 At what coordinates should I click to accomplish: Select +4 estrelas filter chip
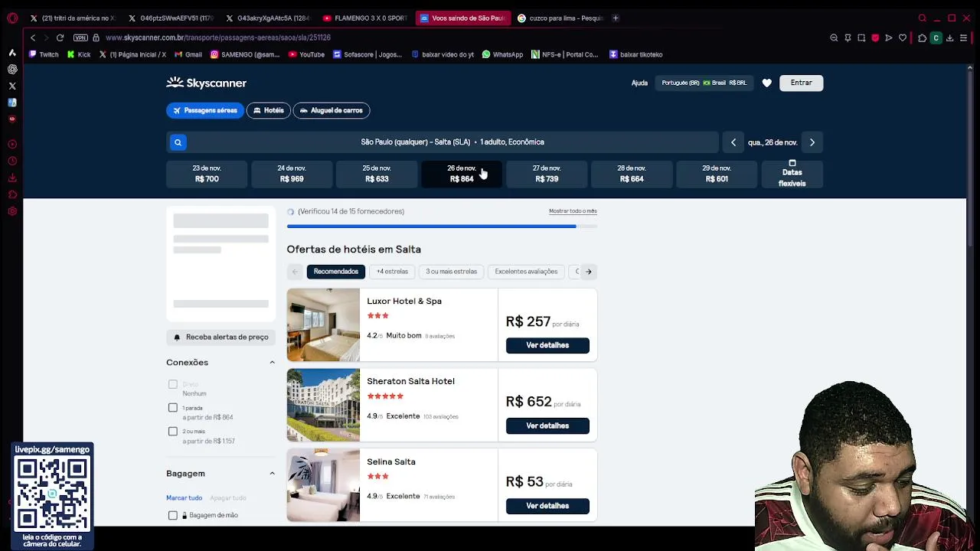point(392,272)
